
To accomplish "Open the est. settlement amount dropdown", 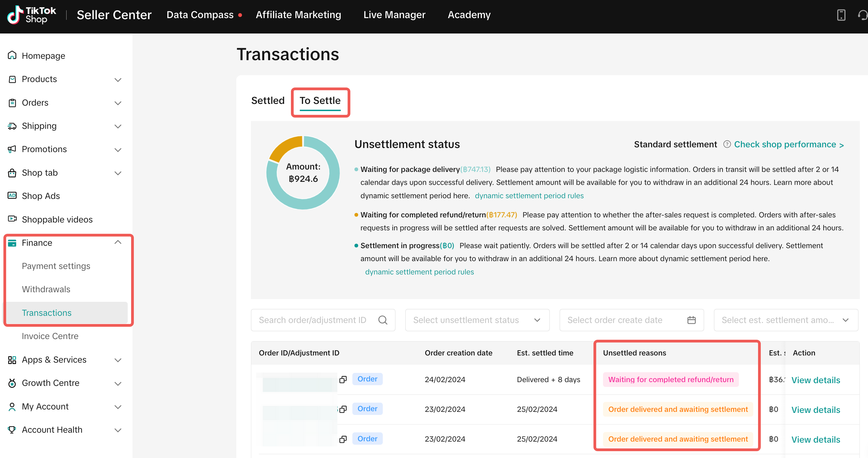I will tap(786, 320).
